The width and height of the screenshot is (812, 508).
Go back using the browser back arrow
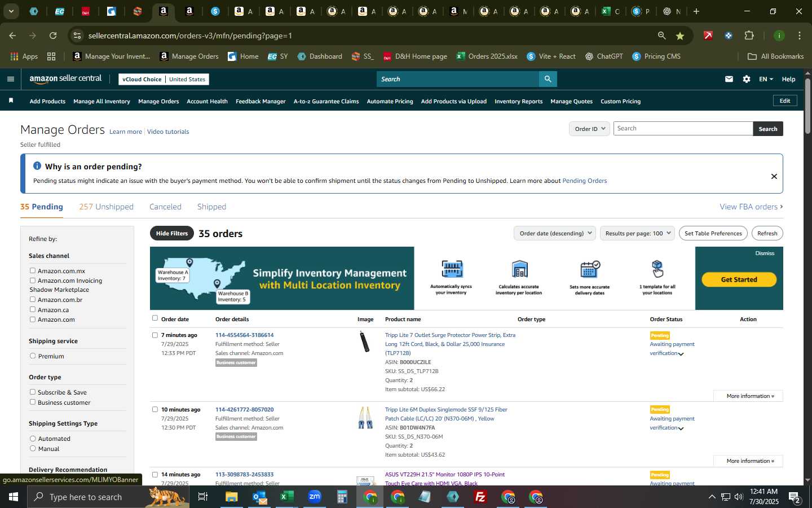pos(12,36)
